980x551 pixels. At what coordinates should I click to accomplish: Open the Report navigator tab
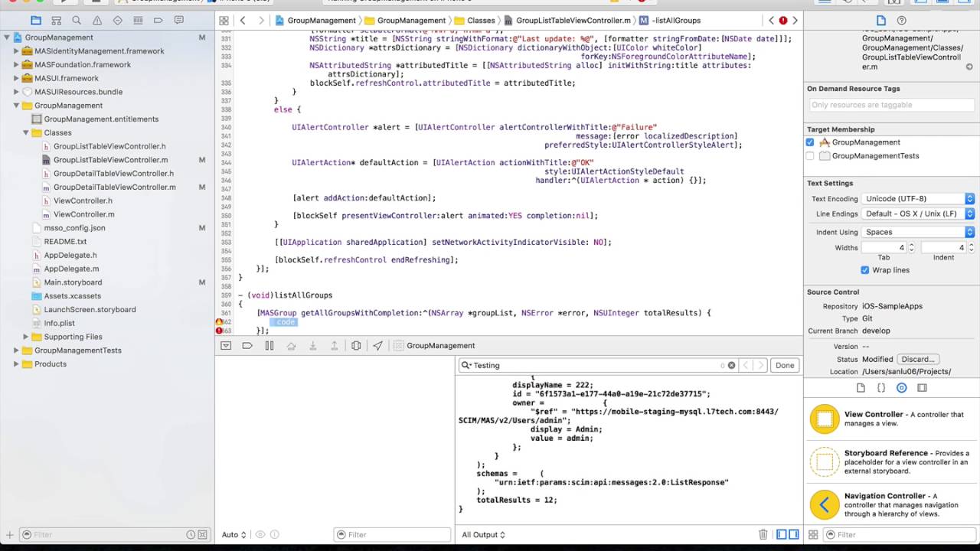coord(178,21)
